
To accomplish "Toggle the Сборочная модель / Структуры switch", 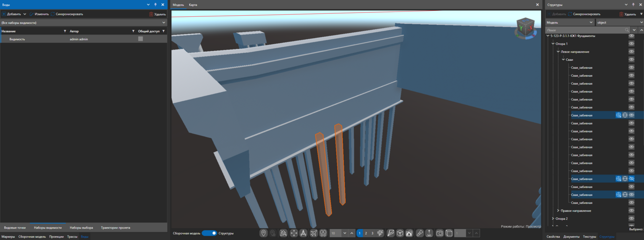I will click(209, 233).
